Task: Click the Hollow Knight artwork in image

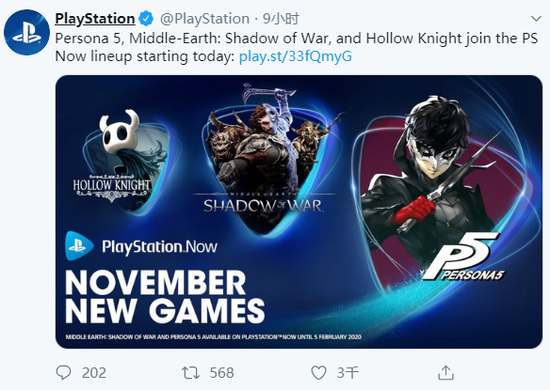Action: tap(121, 161)
